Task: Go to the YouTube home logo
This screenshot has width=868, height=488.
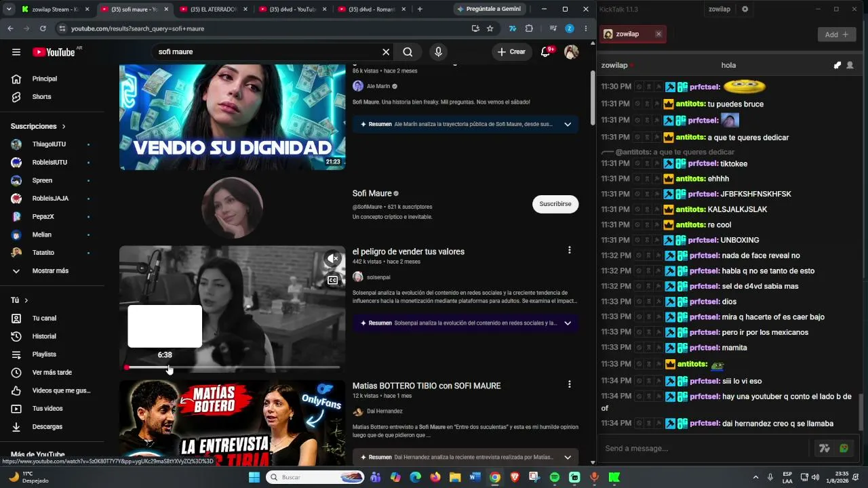Action: 54,52
